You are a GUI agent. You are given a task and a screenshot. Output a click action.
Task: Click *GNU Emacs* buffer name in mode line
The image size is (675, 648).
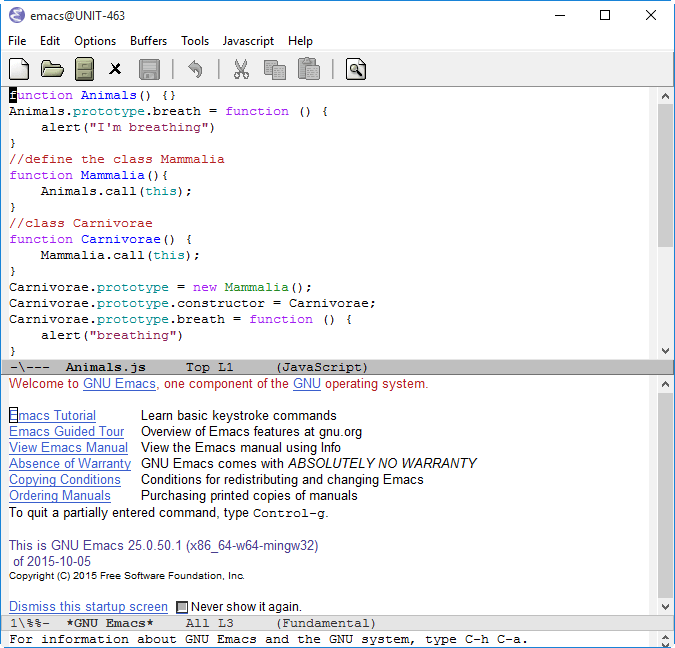110,623
